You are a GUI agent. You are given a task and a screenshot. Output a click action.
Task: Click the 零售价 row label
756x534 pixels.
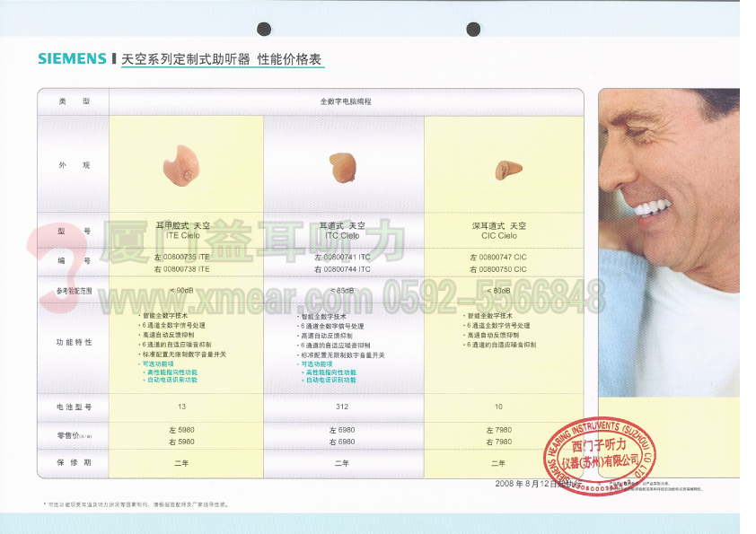point(74,435)
